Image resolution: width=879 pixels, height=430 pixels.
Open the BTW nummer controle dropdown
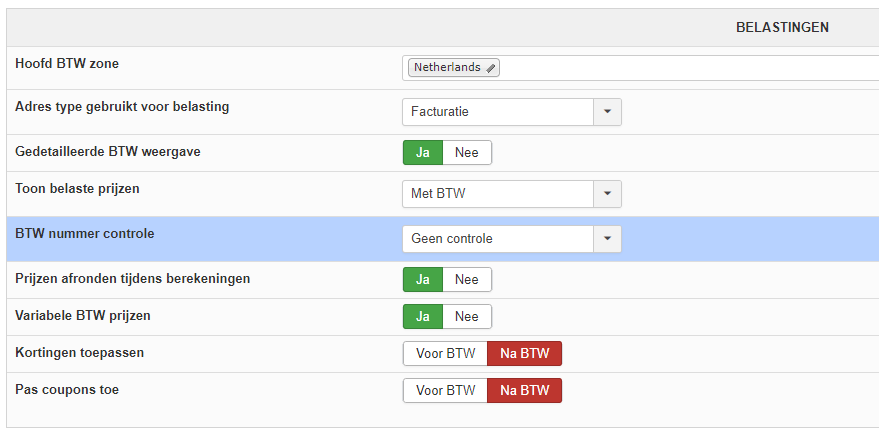607,239
